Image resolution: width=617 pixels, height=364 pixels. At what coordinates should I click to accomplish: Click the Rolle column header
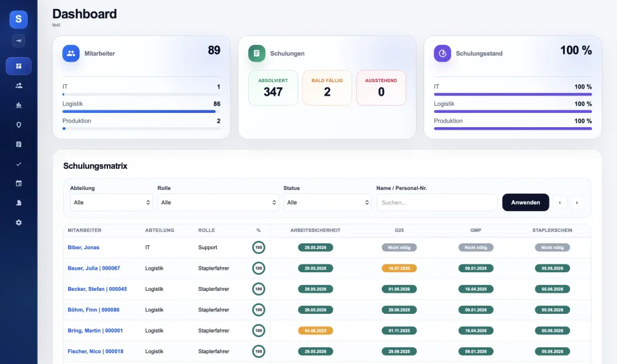[206, 230]
